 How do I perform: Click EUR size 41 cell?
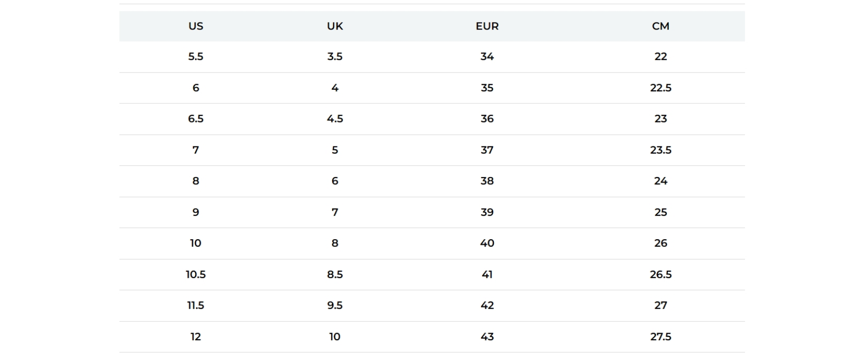coord(487,274)
